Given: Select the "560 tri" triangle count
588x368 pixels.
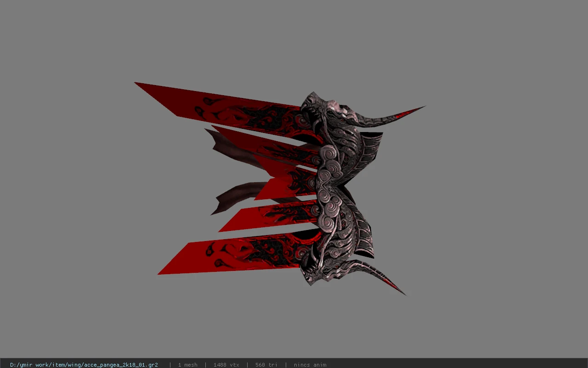Looking at the screenshot, I should (x=266, y=365).
